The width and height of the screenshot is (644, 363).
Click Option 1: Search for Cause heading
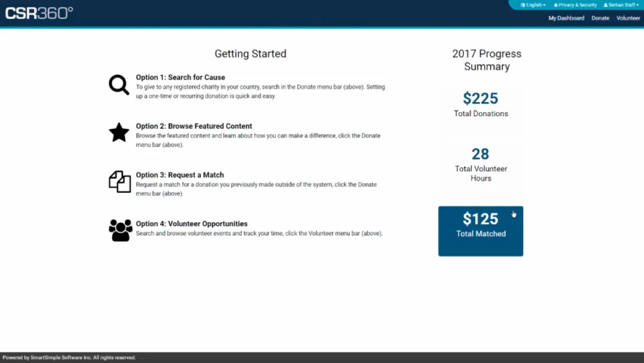[180, 77]
